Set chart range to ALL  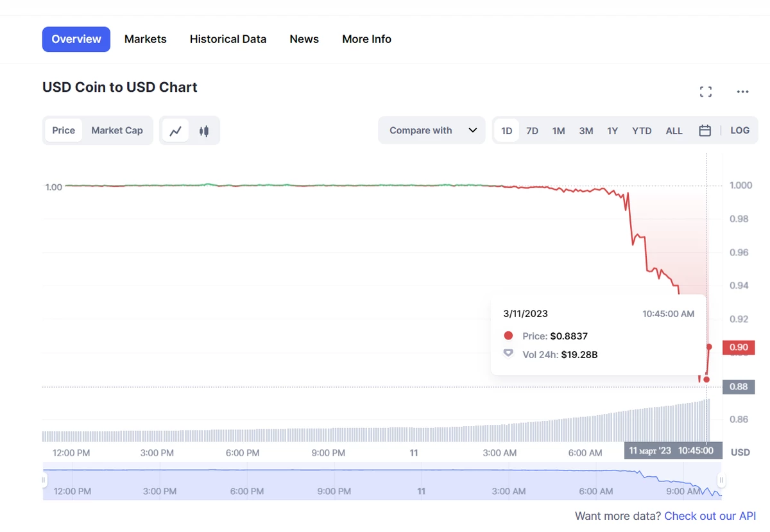point(674,131)
